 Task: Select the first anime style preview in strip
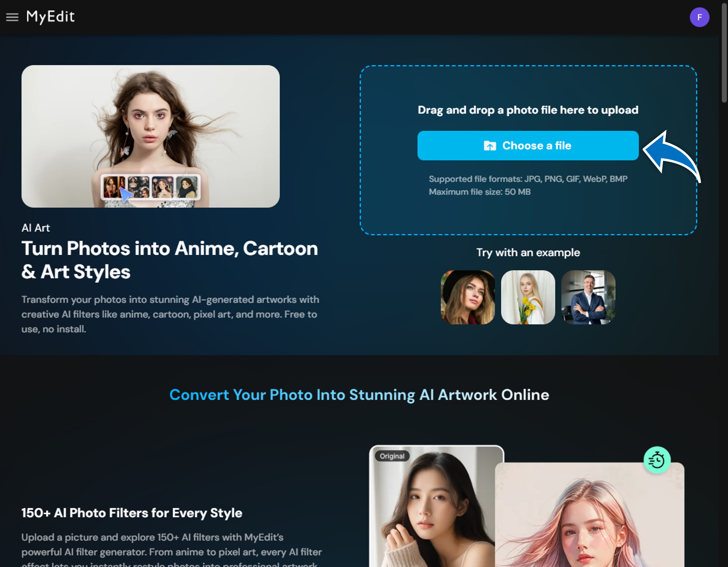tap(114, 187)
